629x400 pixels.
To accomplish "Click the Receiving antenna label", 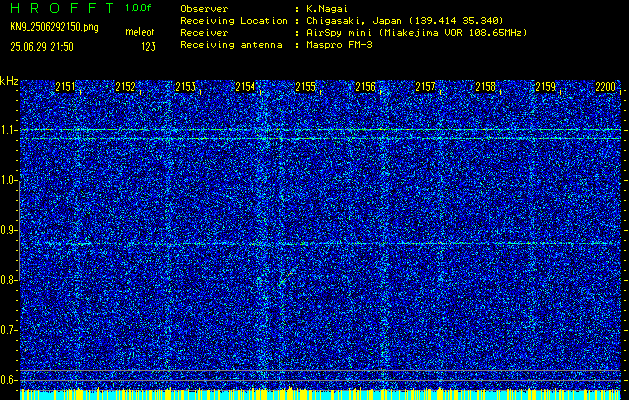I will [231, 45].
